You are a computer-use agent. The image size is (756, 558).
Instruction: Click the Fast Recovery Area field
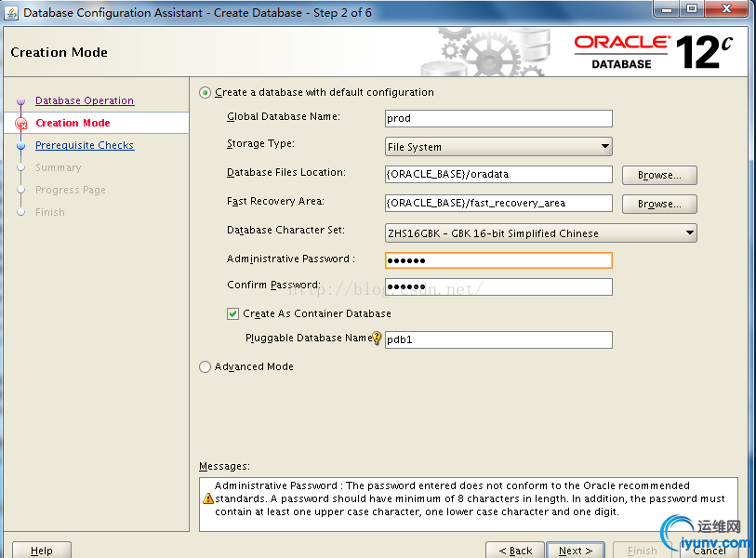[498, 203]
